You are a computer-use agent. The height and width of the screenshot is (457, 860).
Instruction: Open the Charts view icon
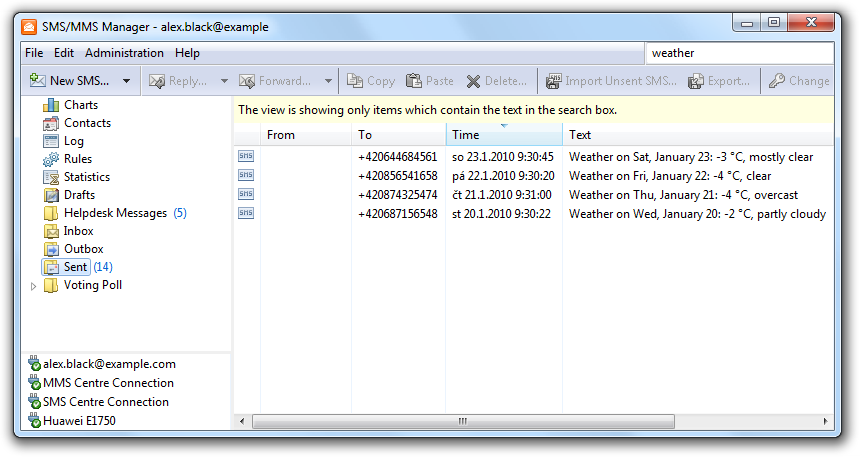point(52,105)
